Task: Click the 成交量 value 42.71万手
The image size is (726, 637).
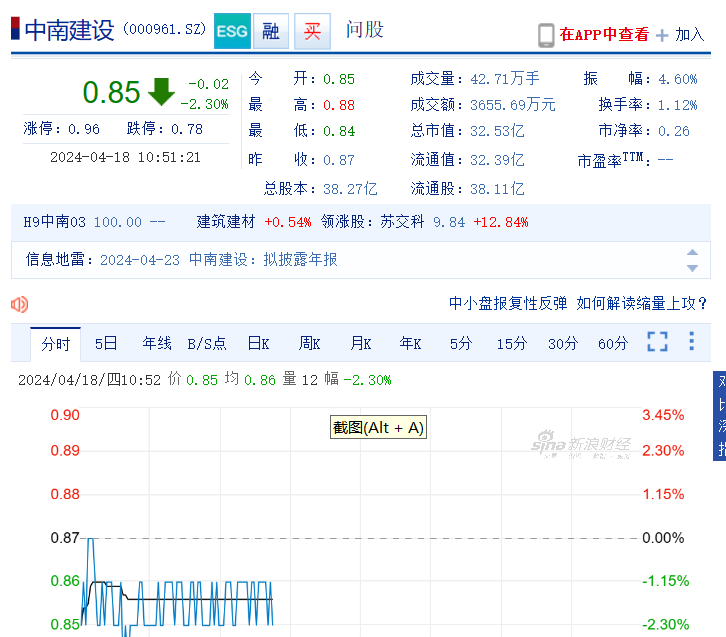Action: tap(505, 79)
